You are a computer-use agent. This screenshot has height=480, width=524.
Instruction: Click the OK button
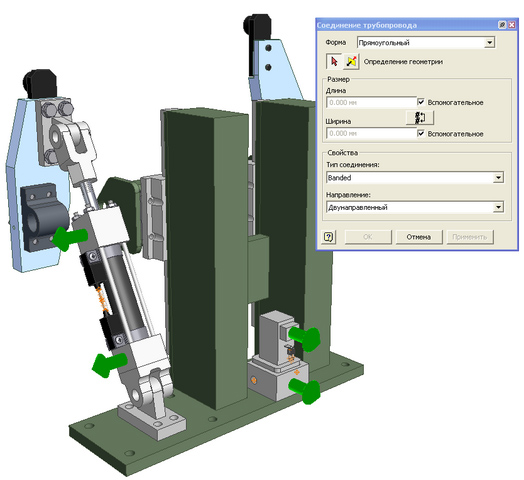(x=368, y=237)
